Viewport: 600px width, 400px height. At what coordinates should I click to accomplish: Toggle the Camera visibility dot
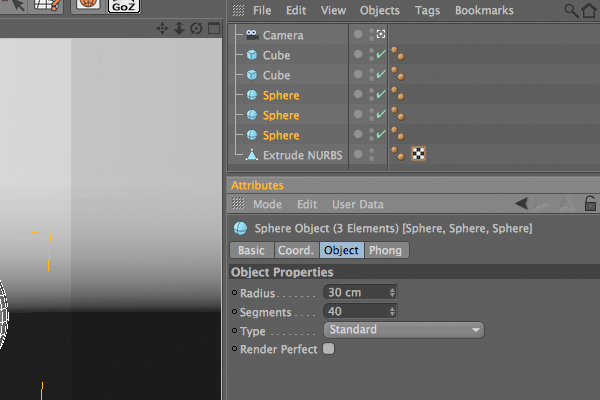(358, 34)
